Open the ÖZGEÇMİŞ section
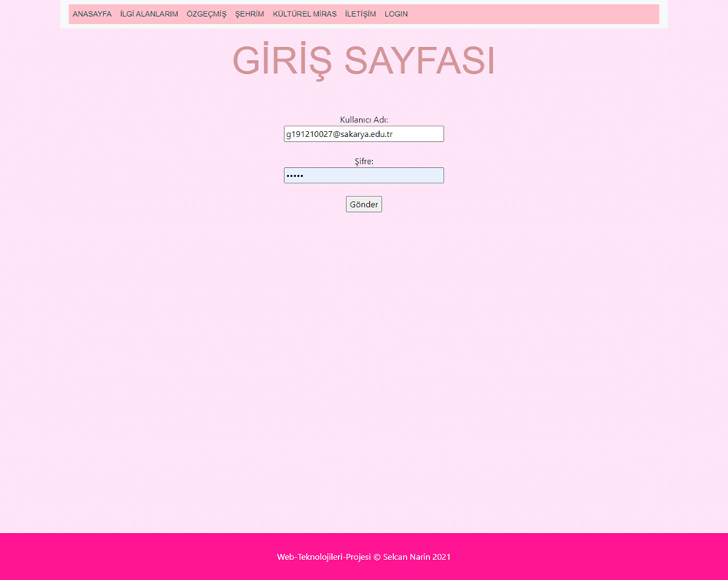 coord(205,14)
